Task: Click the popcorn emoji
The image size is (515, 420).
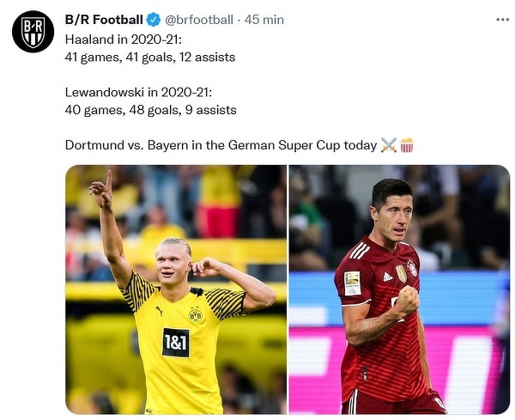Action: (x=407, y=145)
